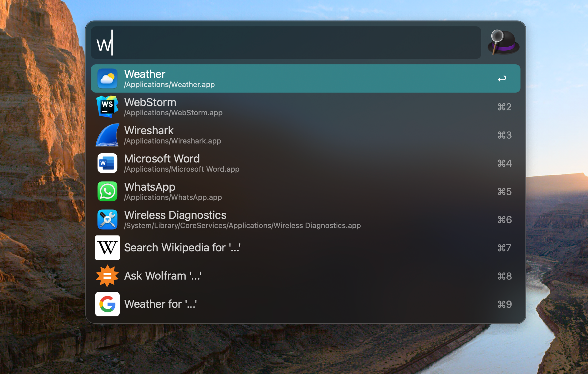Open Microsoft Word result
The image size is (588, 374).
pyautogui.click(x=306, y=163)
